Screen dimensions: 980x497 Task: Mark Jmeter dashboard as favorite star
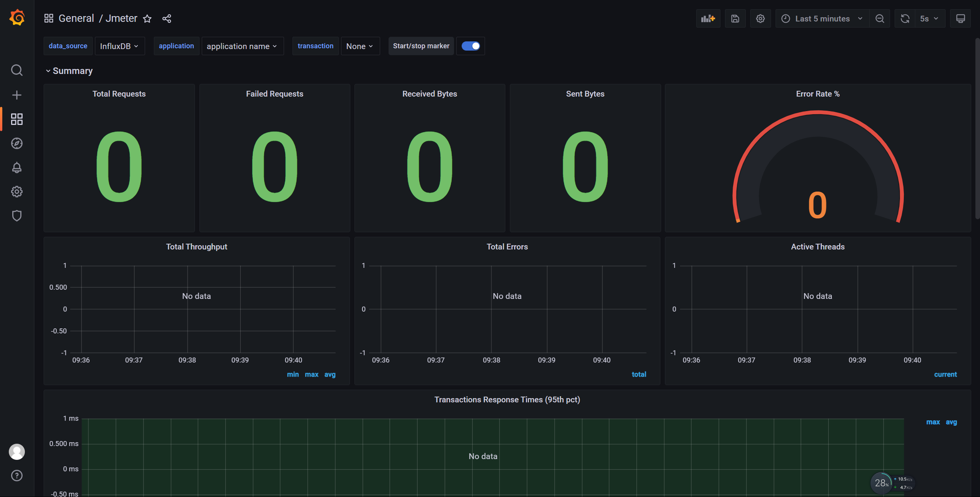pos(147,18)
